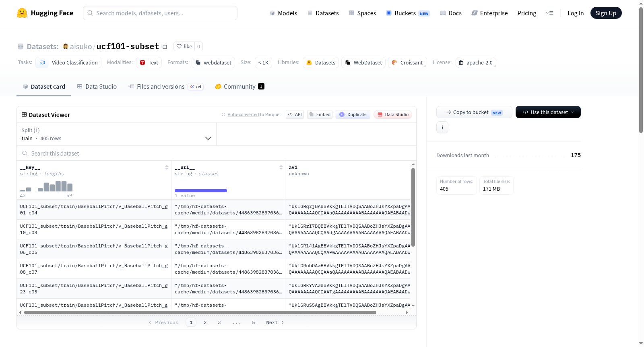Copy the dataset name with the copy icon
This screenshot has height=347, width=644.
[x=164, y=46]
